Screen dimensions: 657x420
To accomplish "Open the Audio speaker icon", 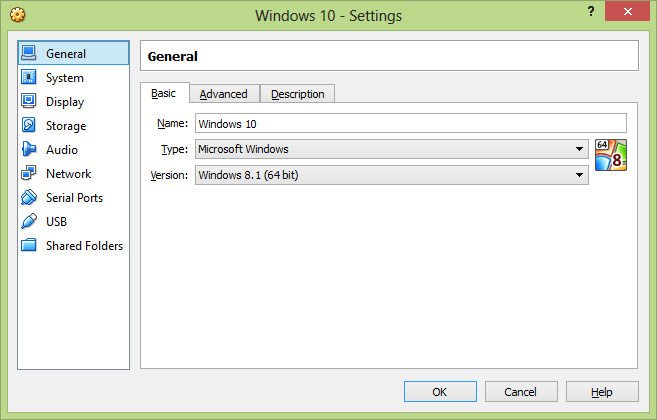I will pos(28,149).
